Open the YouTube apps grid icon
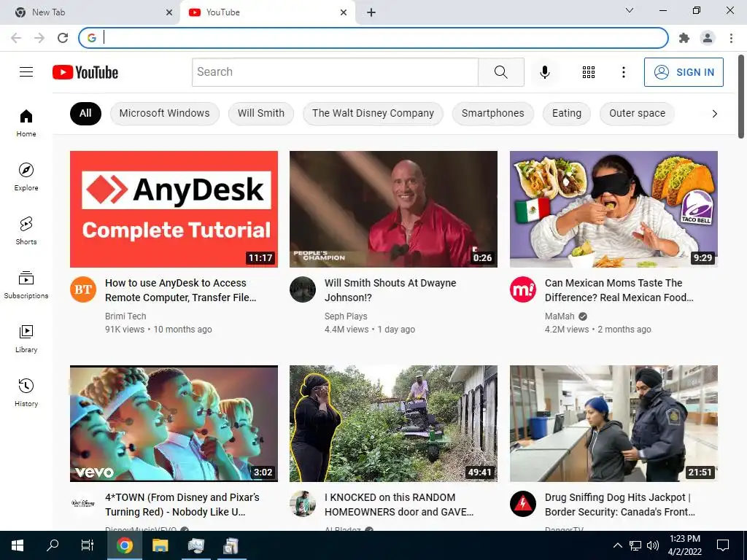Viewport: 747px width, 560px height. coord(589,72)
